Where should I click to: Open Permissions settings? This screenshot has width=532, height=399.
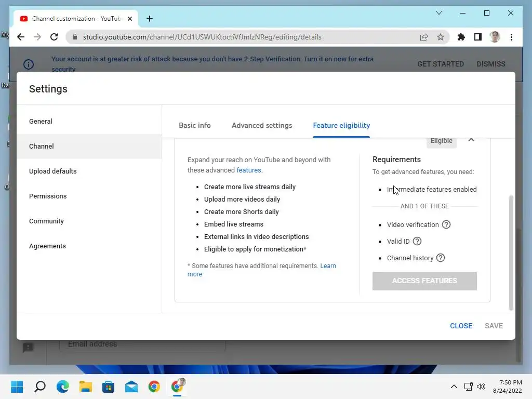tap(89, 196)
